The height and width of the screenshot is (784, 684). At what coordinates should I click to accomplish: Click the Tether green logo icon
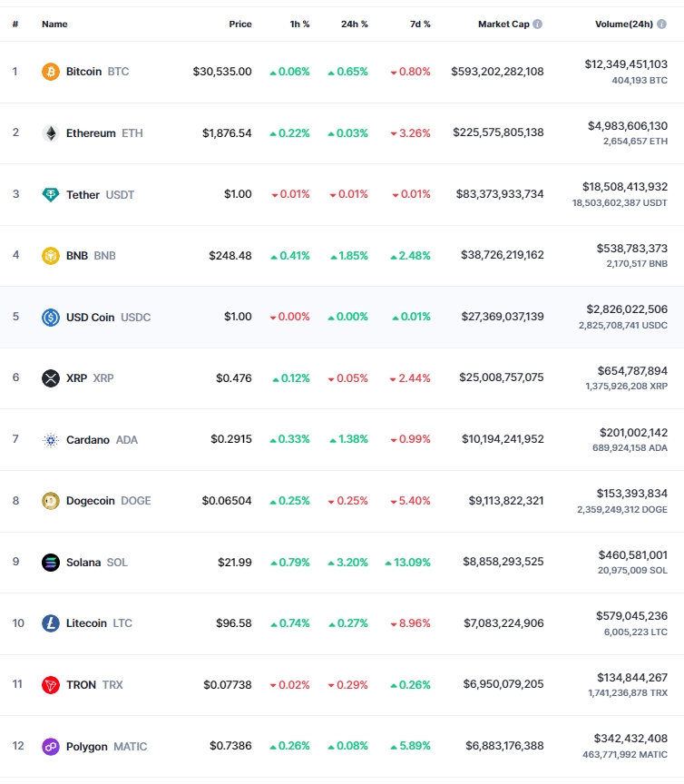tap(51, 194)
